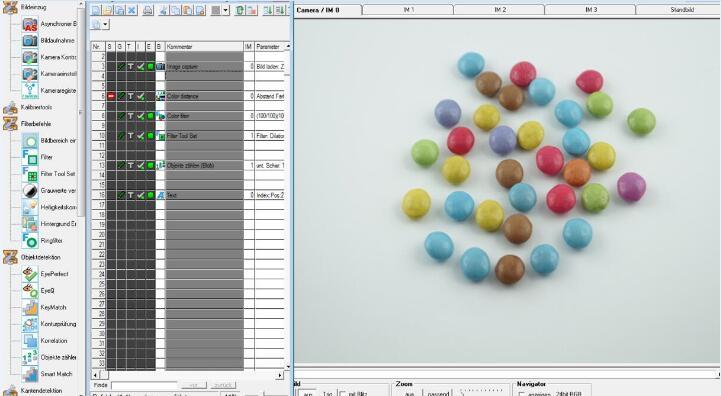Collapse the Filterbefehle tree group
The height and width of the screenshot is (396, 721).
[x=10, y=124]
